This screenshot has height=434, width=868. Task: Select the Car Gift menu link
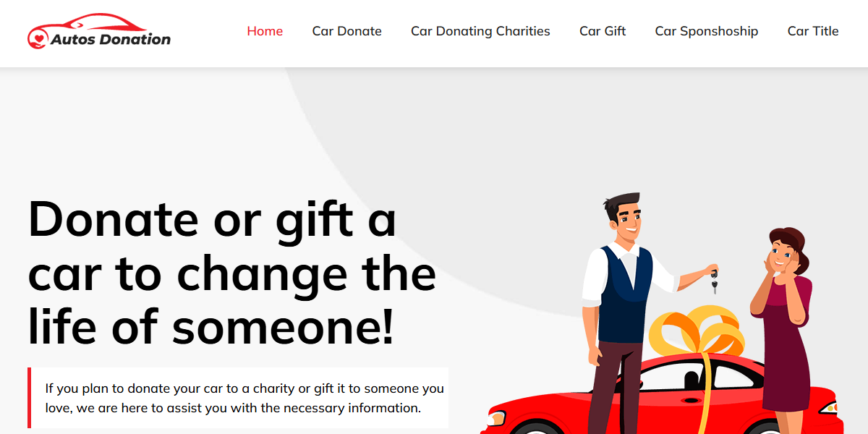click(x=603, y=31)
